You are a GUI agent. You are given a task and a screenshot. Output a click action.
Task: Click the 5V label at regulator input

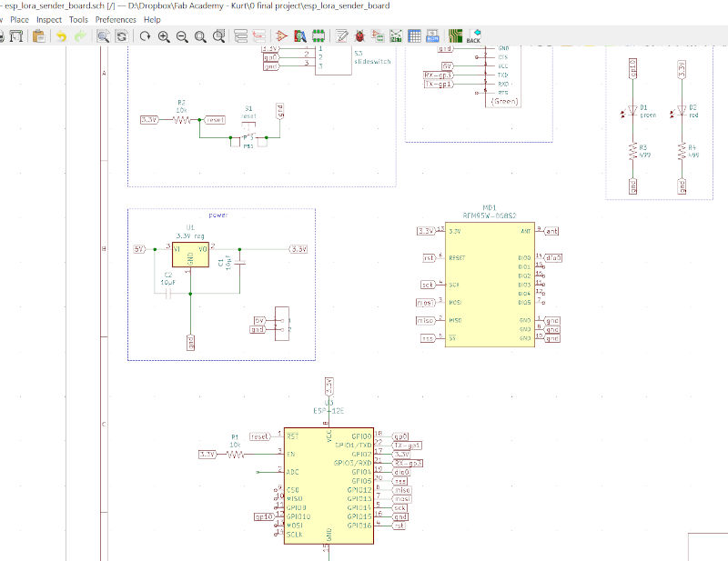pyautogui.click(x=139, y=249)
